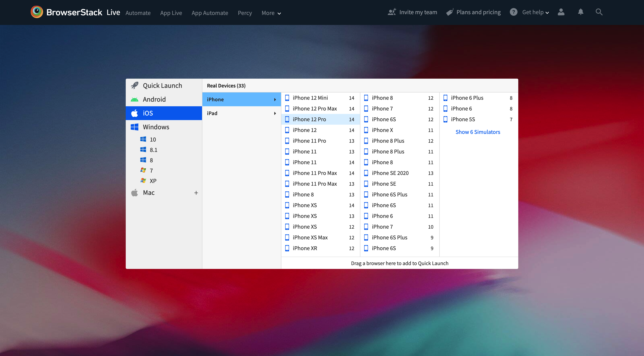Viewport: 644px width, 356px height.
Task: Switch to the Percy navigation item
Action: [245, 13]
